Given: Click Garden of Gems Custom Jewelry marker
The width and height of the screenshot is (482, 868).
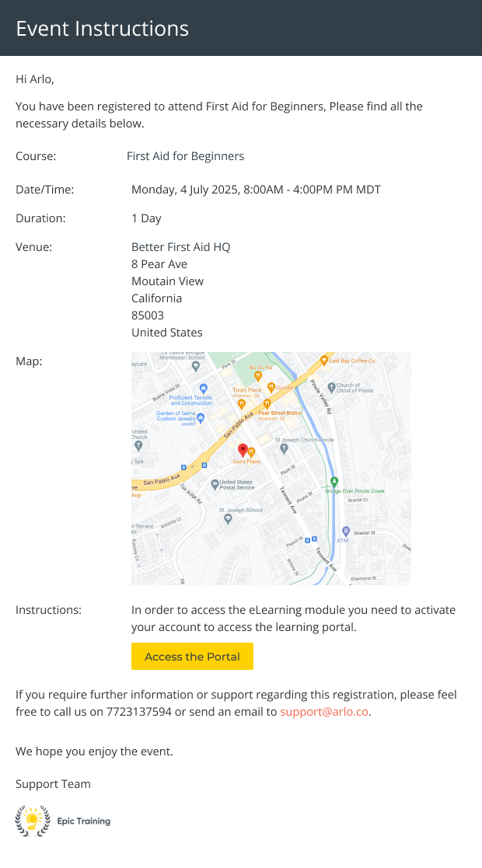Looking at the screenshot, I should [201, 417].
